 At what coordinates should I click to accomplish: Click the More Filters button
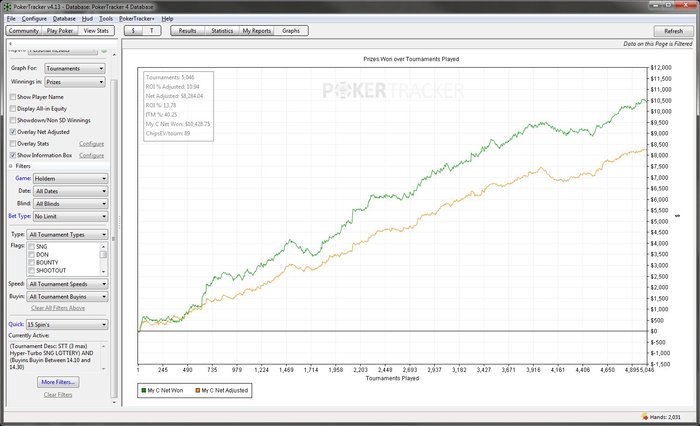[58, 382]
